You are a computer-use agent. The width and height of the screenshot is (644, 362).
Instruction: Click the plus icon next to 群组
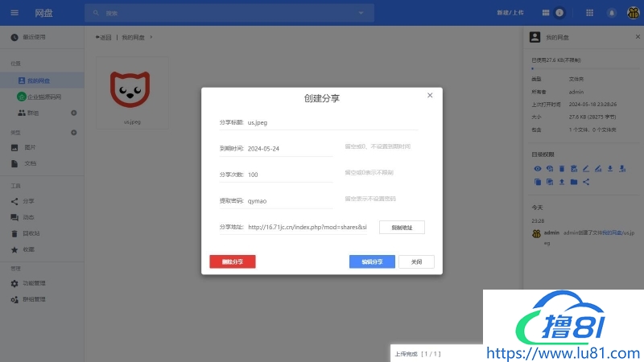click(x=74, y=113)
